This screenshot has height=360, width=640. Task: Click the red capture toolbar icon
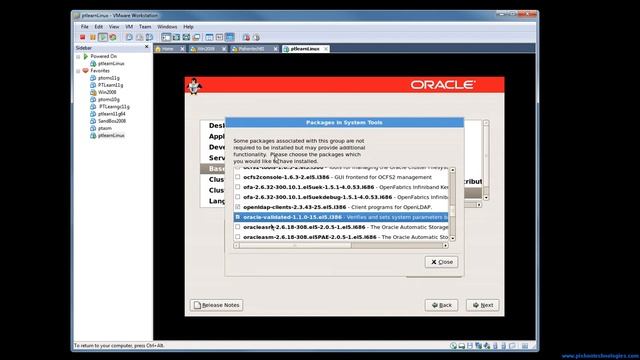click(x=246, y=37)
